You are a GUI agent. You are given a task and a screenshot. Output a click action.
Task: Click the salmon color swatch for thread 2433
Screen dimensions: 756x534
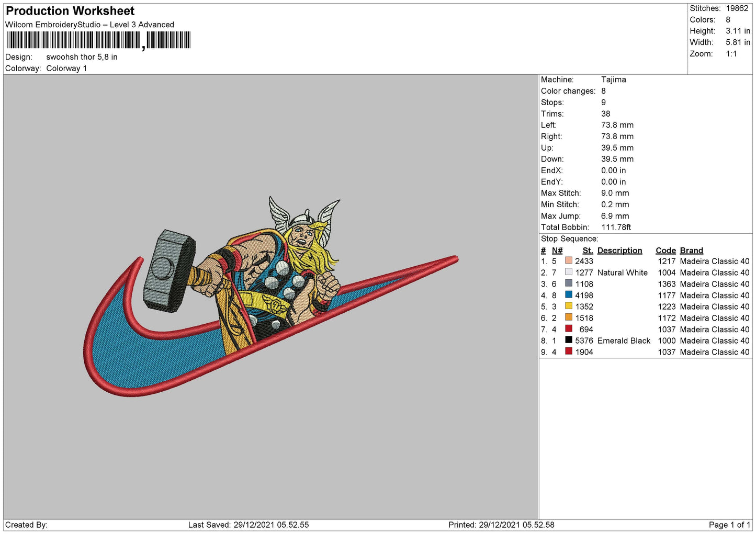[568, 260]
